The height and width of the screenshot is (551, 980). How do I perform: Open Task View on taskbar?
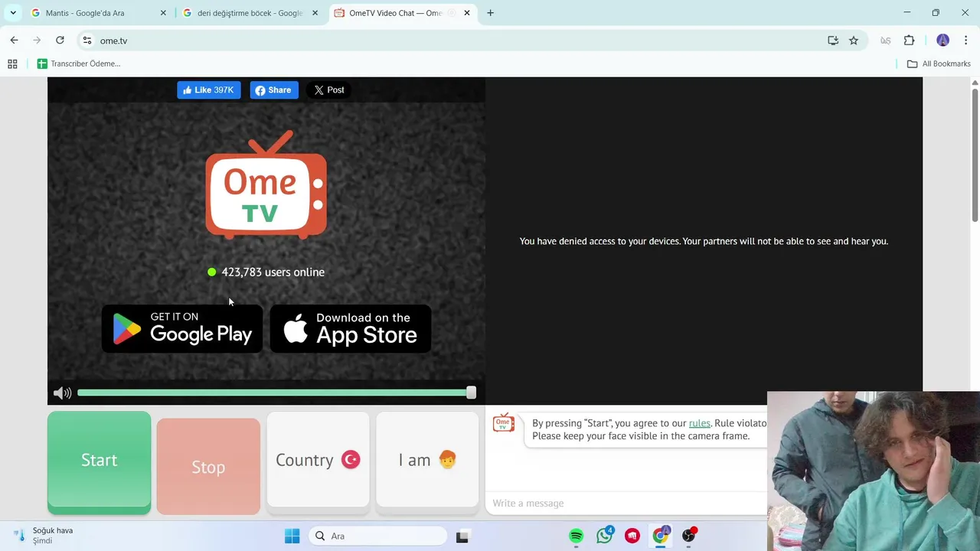pos(462,536)
